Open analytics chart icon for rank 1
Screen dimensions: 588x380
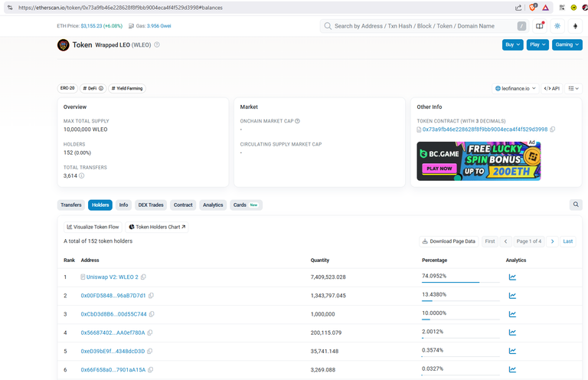pyautogui.click(x=512, y=277)
